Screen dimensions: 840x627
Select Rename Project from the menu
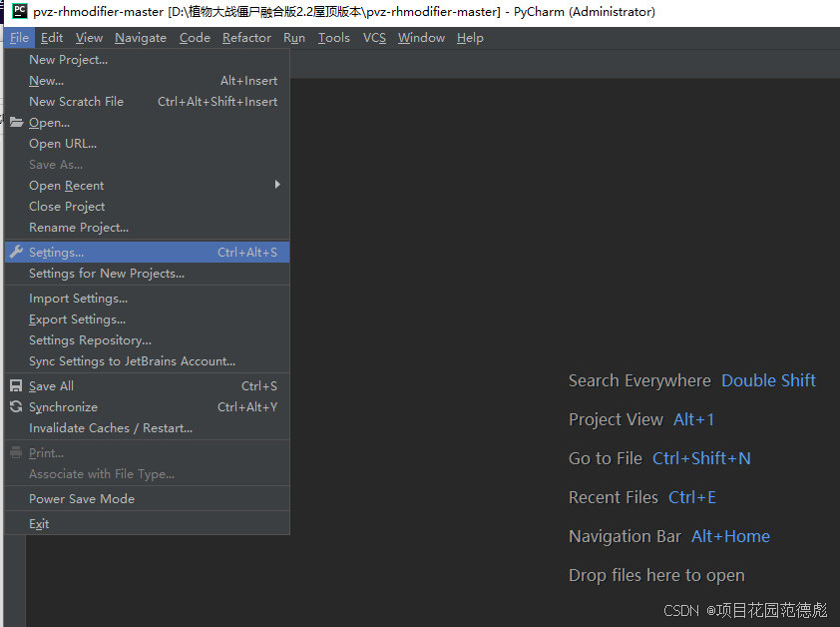pyautogui.click(x=76, y=227)
